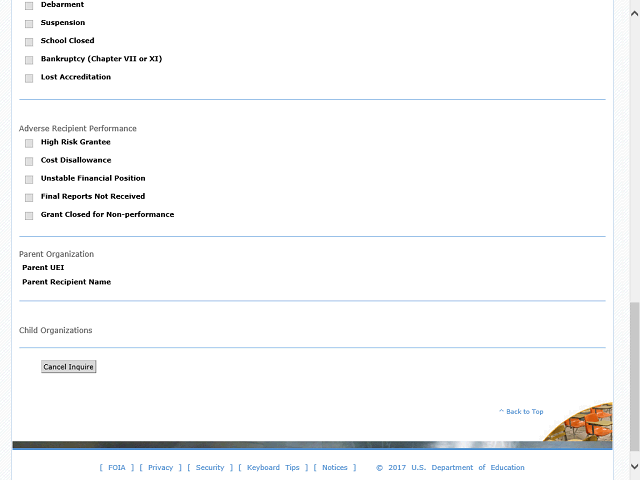Enable the Final Reports Not Received checkbox
The width and height of the screenshot is (640, 480).
pyautogui.click(x=29, y=198)
